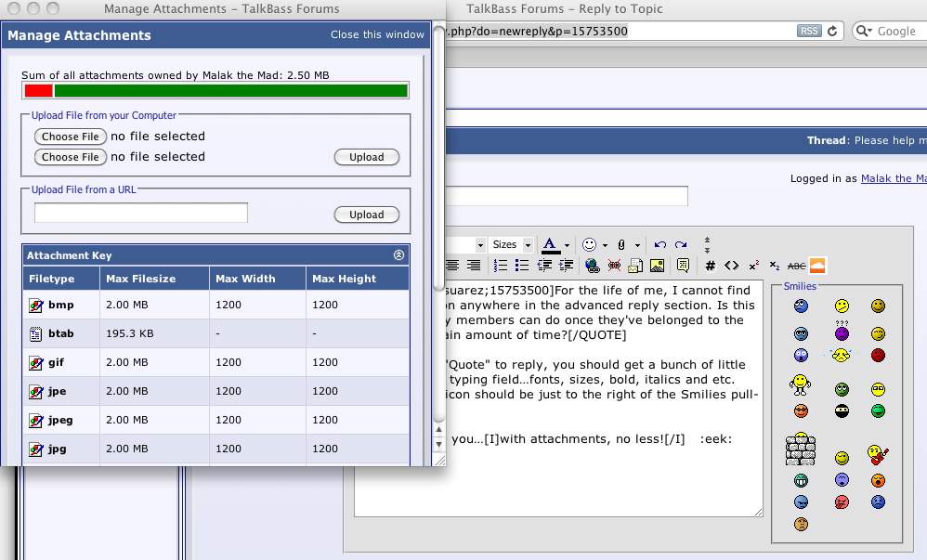This screenshot has height=560, width=927.
Task: Click the Upload File from URL field
Action: (x=140, y=213)
